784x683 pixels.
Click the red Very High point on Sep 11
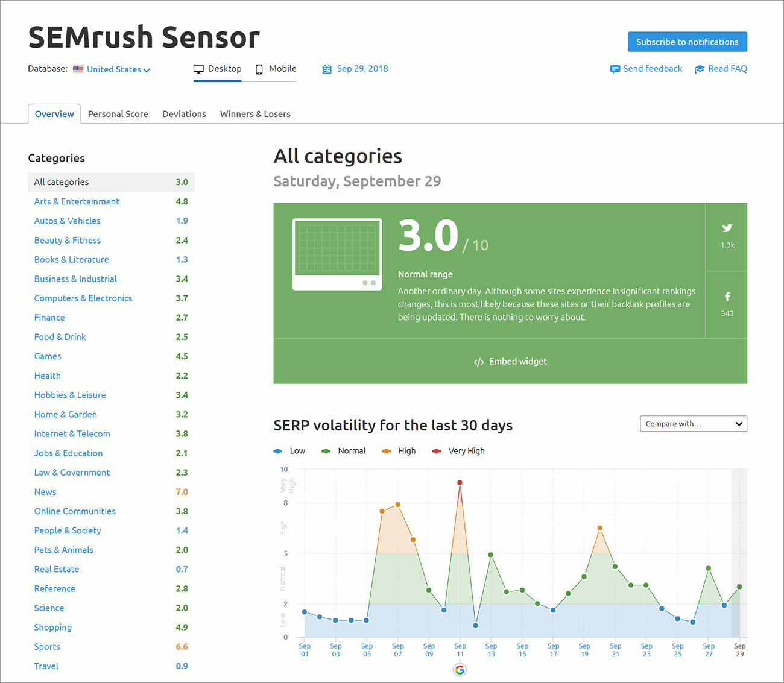click(460, 483)
